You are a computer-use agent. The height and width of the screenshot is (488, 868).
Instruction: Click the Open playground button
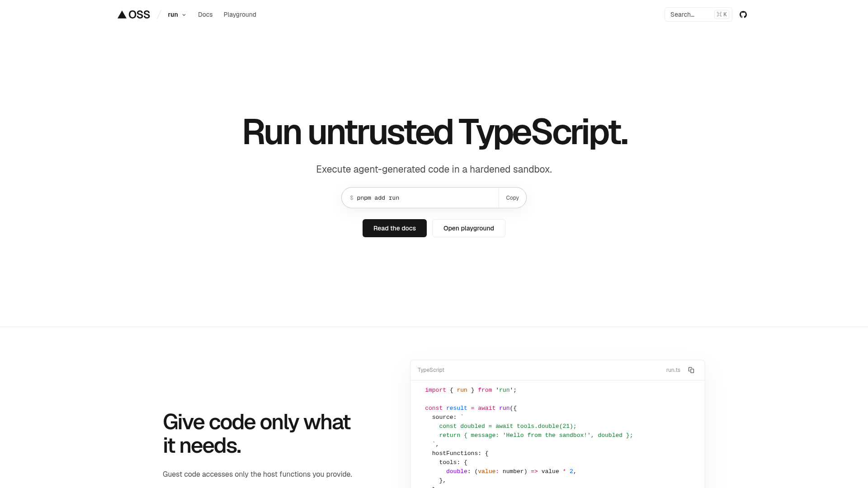pos(468,228)
